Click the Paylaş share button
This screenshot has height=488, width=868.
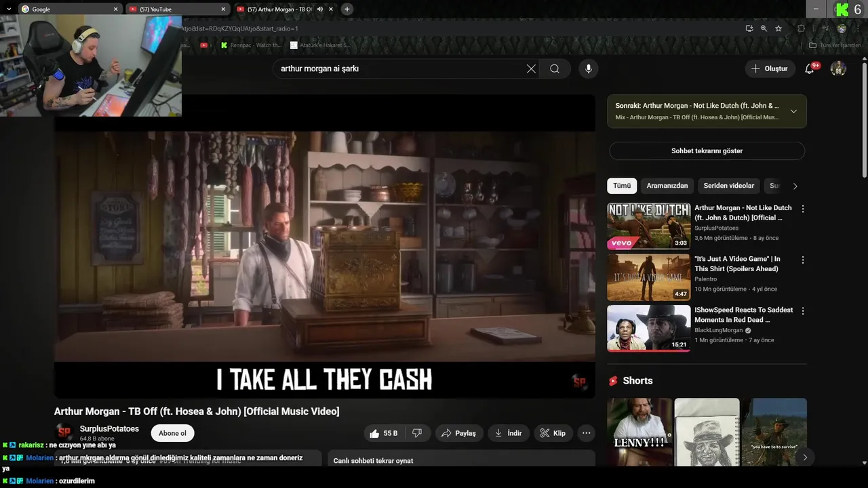pyautogui.click(x=458, y=433)
